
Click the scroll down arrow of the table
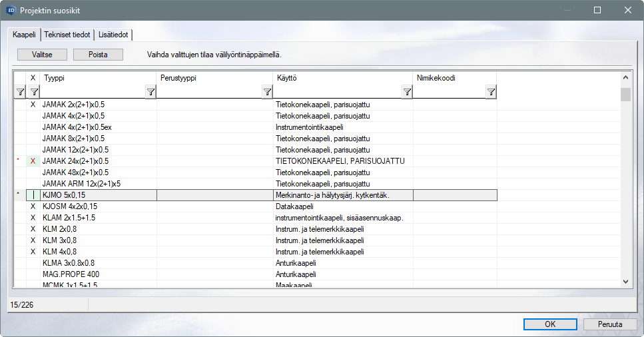[x=625, y=282]
